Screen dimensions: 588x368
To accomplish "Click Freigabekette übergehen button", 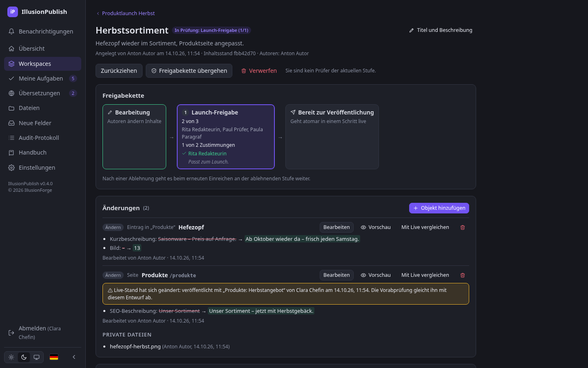I will [189, 71].
